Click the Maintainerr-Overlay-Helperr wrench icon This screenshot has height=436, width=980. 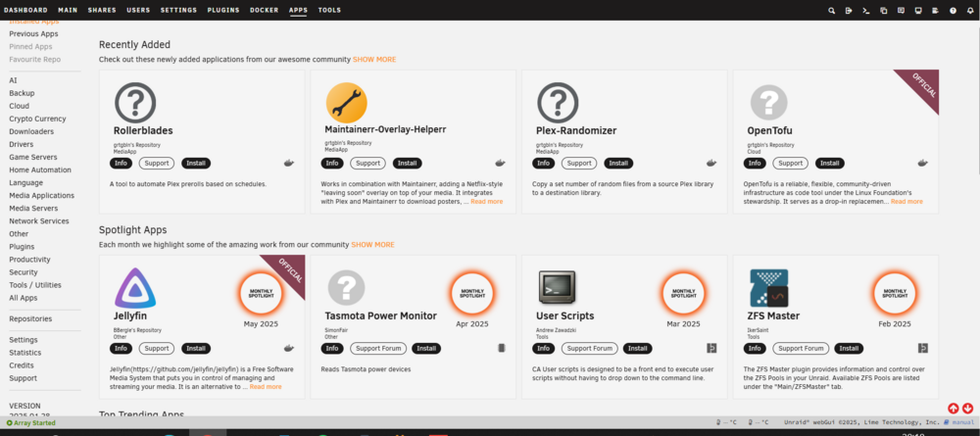[346, 103]
